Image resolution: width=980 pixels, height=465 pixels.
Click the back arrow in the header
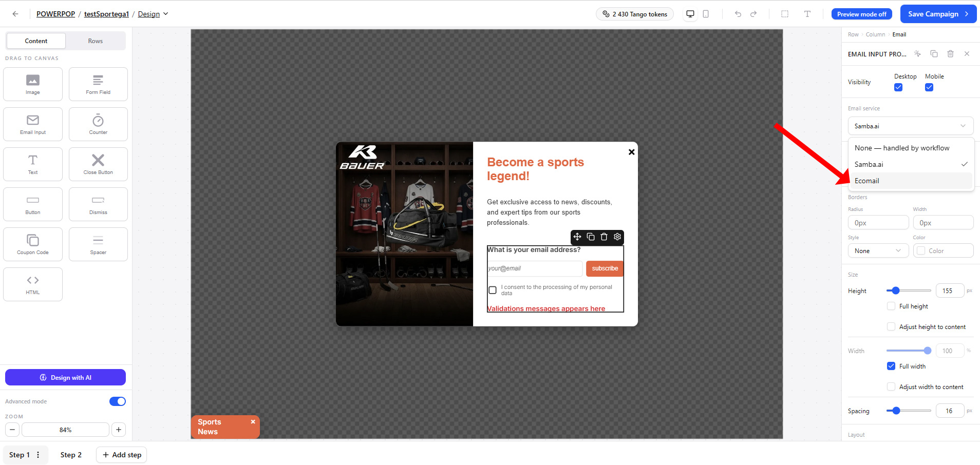click(x=15, y=14)
